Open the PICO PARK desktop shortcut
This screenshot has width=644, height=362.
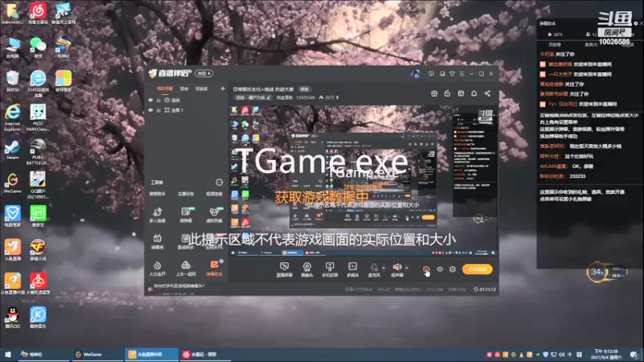38,117
